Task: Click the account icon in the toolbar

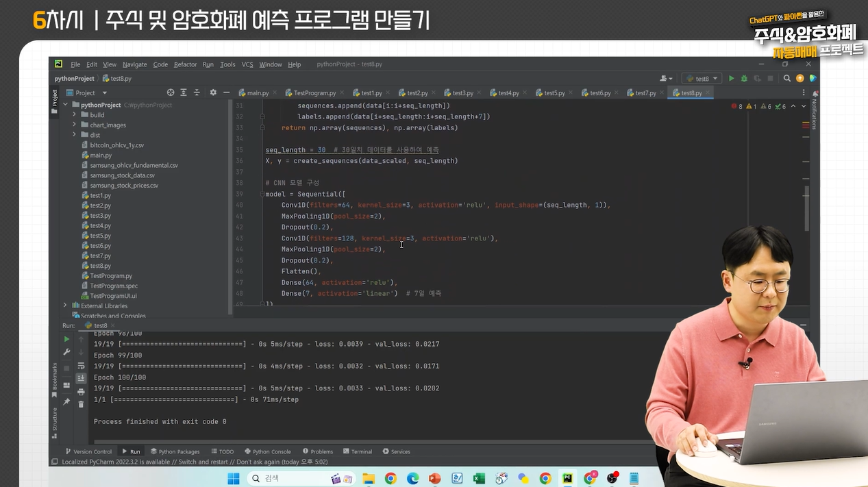Action: click(665, 79)
